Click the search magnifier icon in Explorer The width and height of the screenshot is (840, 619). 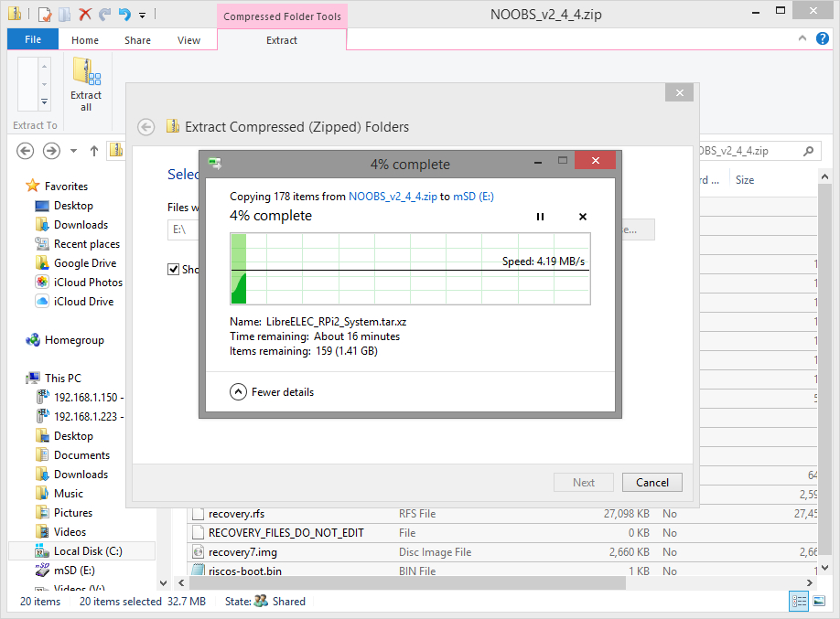809,151
